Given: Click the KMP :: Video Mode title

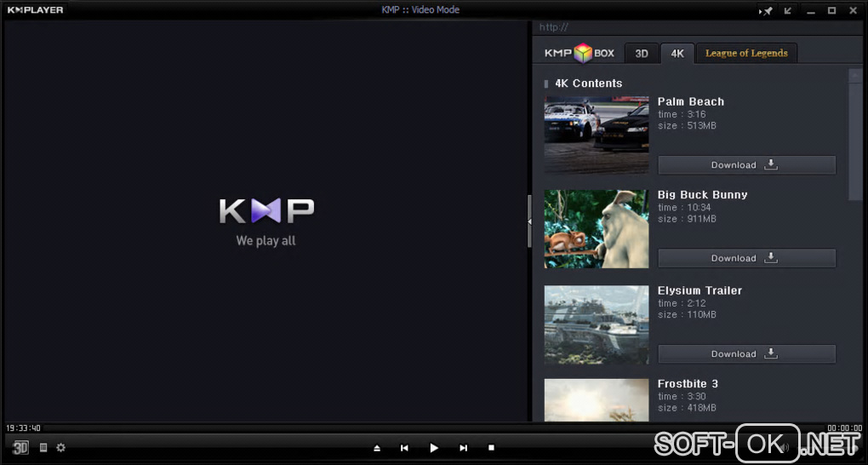Looking at the screenshot, I should click(x=420, y=10).
